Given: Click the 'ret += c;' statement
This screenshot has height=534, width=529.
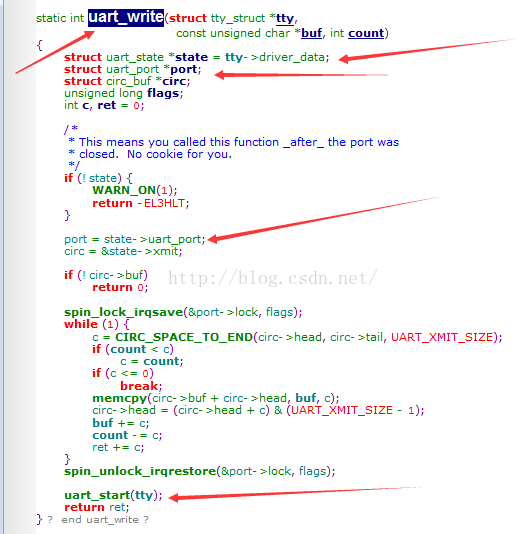Looking at the screenshot, I should pyautogui.click(x=118, y=448).
